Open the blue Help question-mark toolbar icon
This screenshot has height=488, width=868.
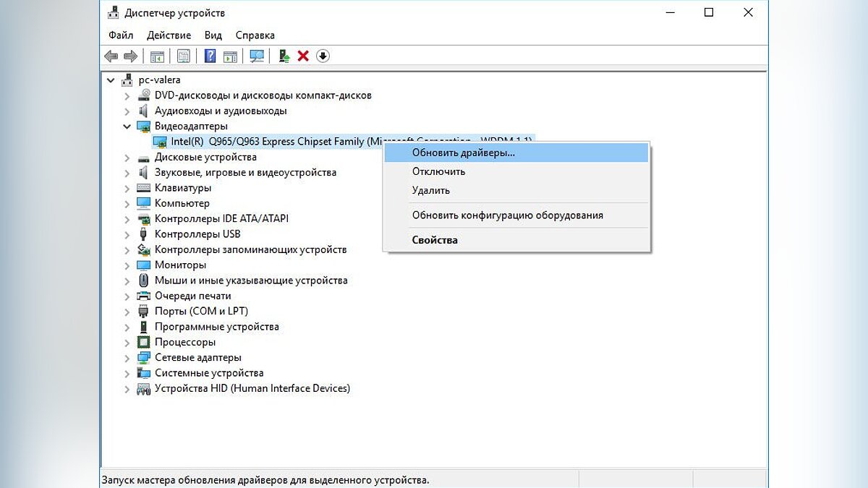pyautogui.click(x=210, y=56)
